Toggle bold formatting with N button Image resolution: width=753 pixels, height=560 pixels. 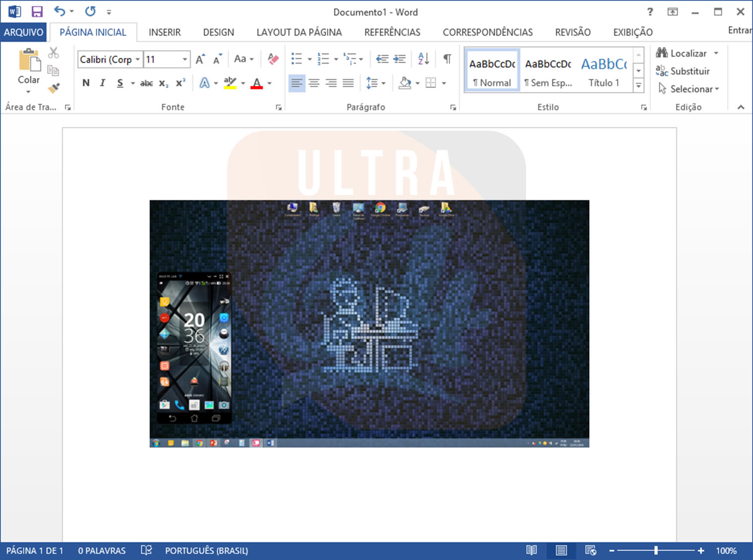coord(86,83)
